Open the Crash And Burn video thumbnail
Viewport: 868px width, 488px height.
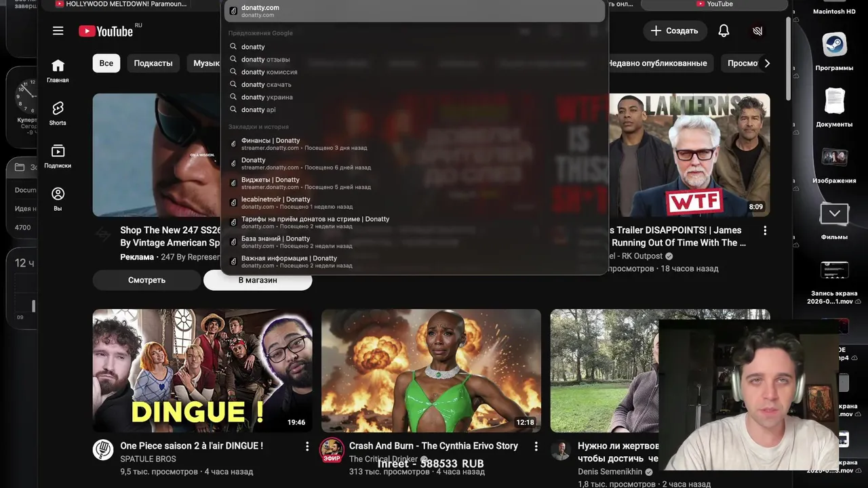click(x=431, y=371)
